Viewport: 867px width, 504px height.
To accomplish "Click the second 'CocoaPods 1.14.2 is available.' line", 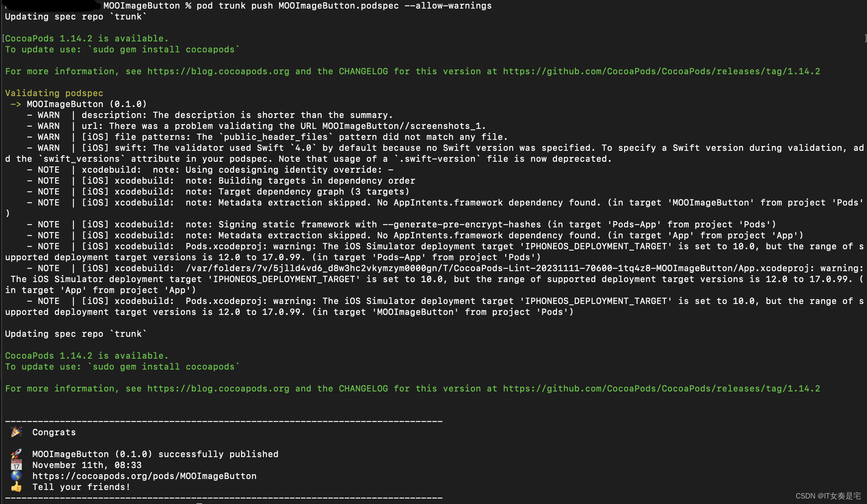I will (87, 356).
